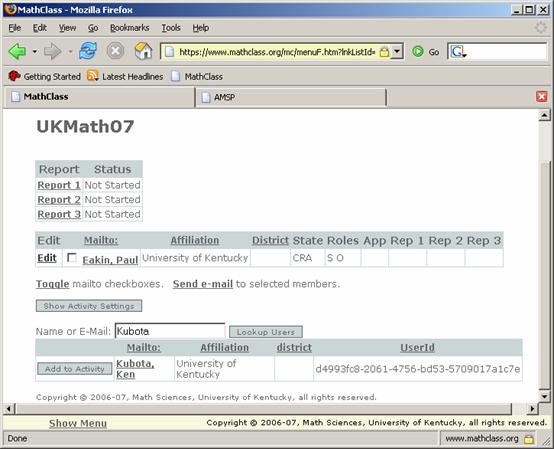Open the Report 3 link
This screenshot has height=449, width=554.
coord(59,214)
